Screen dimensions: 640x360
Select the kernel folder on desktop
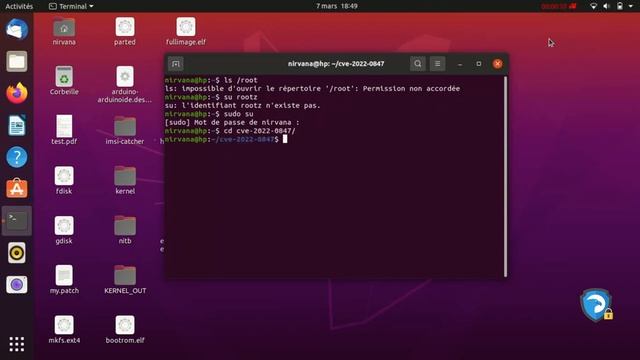click(125, 180)
